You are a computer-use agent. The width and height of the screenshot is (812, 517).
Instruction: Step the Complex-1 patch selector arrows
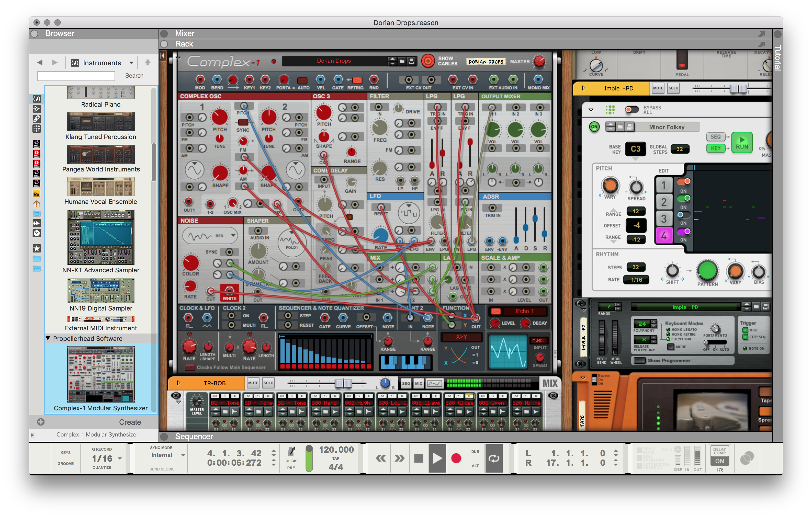392,61
